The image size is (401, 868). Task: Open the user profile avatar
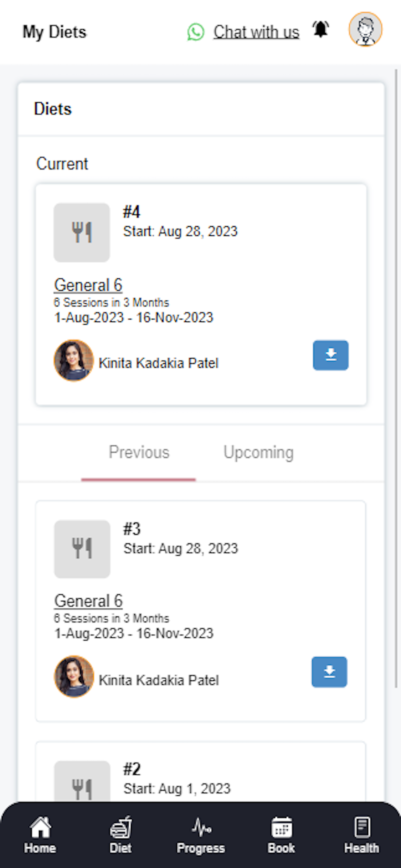click(365, 29)
